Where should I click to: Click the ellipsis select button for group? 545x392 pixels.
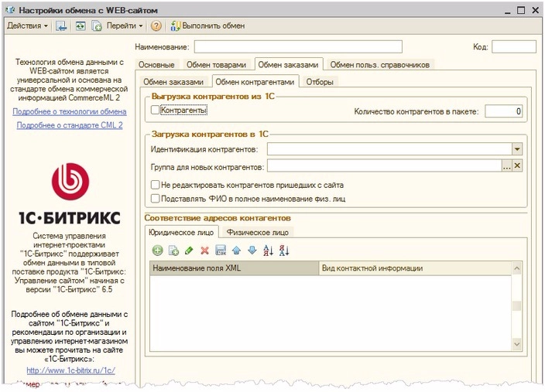pyautogui.click(x=507, y=166)
